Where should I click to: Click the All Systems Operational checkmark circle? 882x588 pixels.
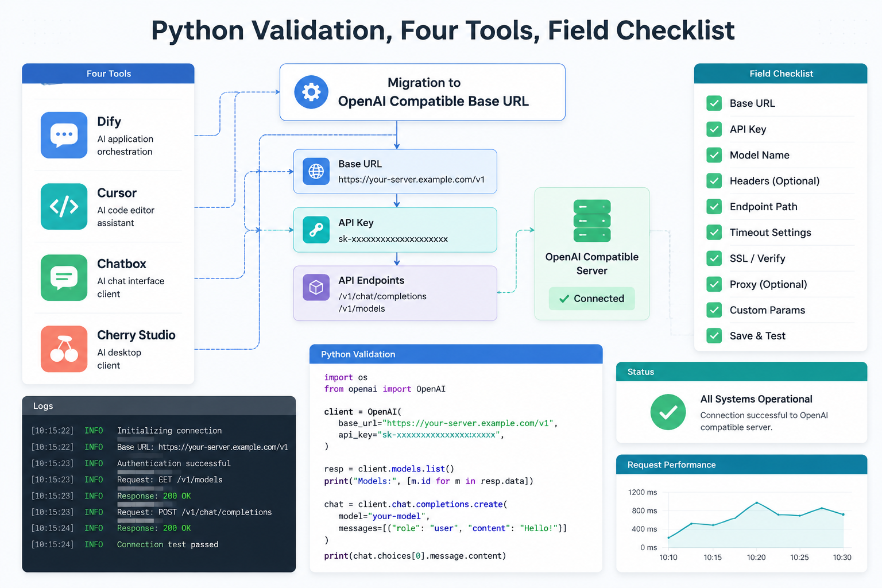(668, 412)
